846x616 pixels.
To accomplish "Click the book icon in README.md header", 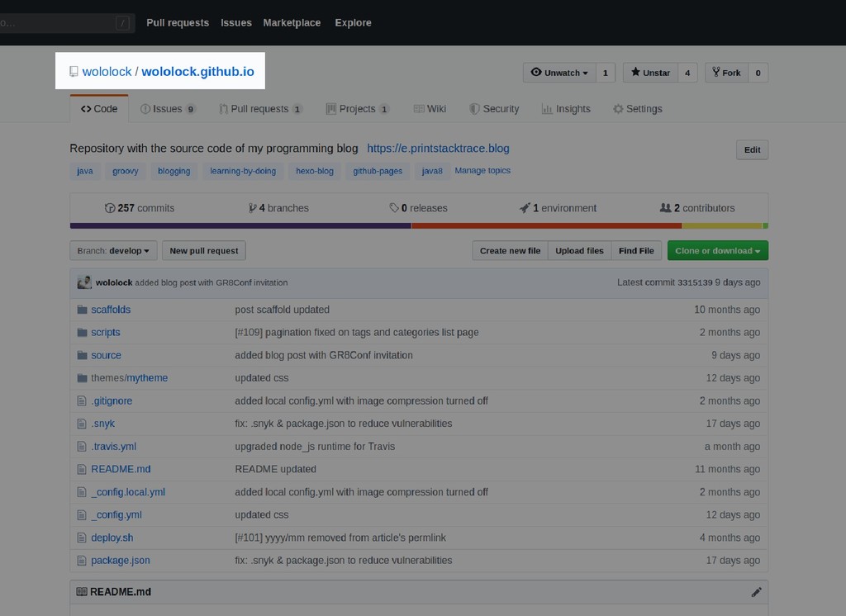I will tap(82, 592).
